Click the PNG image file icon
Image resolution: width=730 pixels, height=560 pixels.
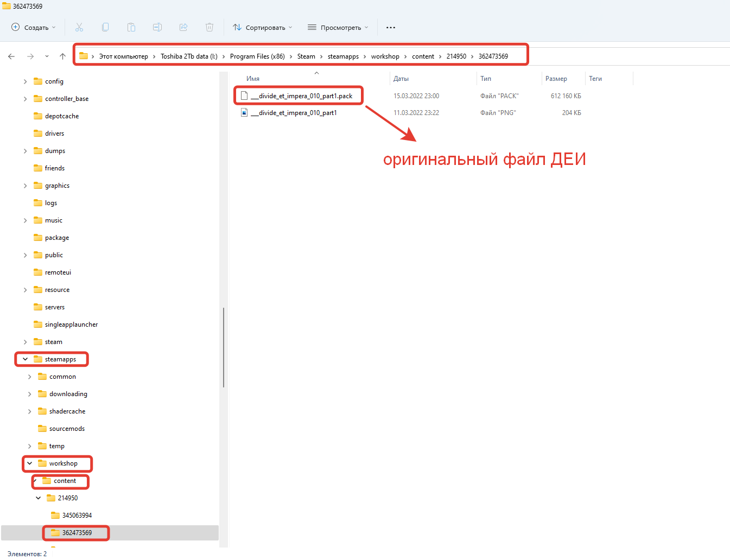[x=244, y=112]
